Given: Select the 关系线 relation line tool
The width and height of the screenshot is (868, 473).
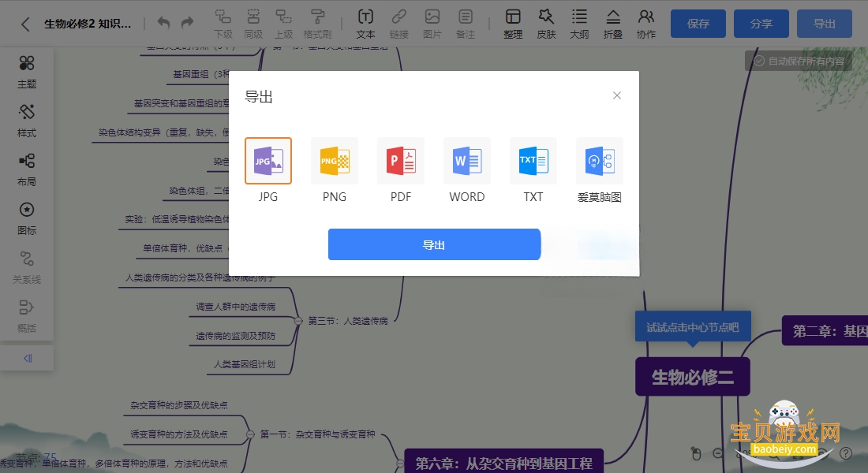Looking at the screenshot, I should (27, 267).
